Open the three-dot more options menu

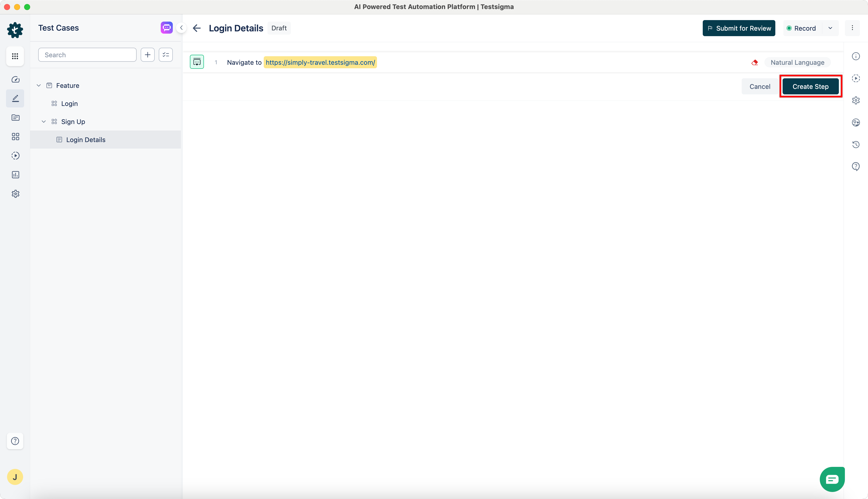[x=853, y=28]
